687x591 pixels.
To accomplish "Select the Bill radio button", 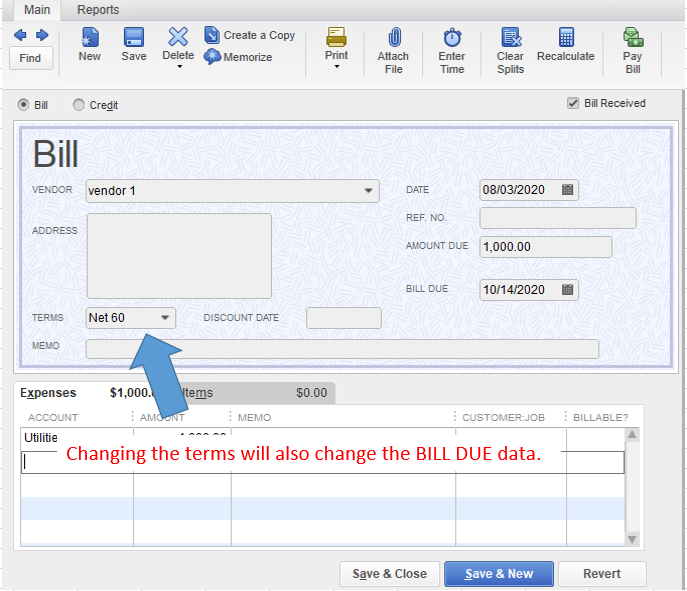I will 23,105.
